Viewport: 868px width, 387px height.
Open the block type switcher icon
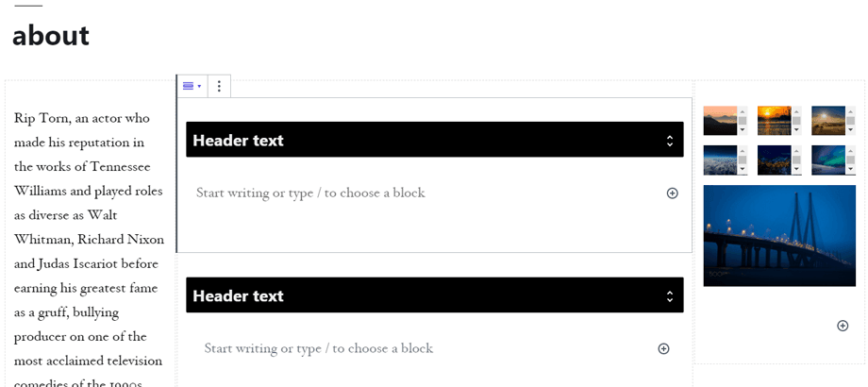192,86
